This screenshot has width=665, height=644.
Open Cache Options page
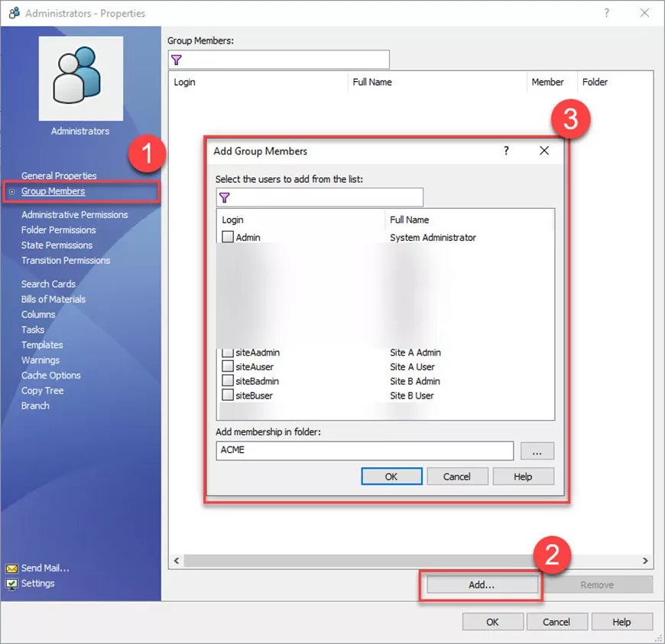[51, 376]
